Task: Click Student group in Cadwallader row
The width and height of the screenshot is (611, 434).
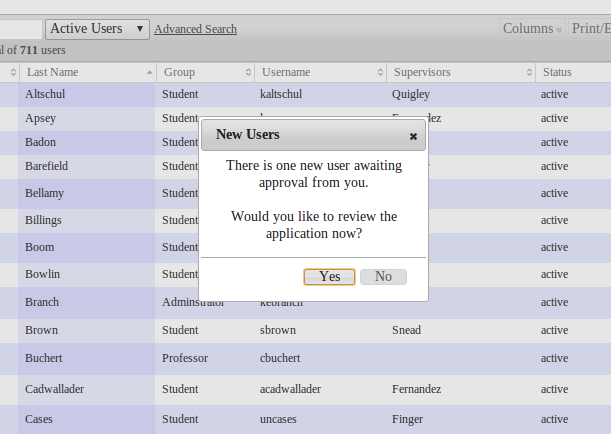Action: coord(180,389)
